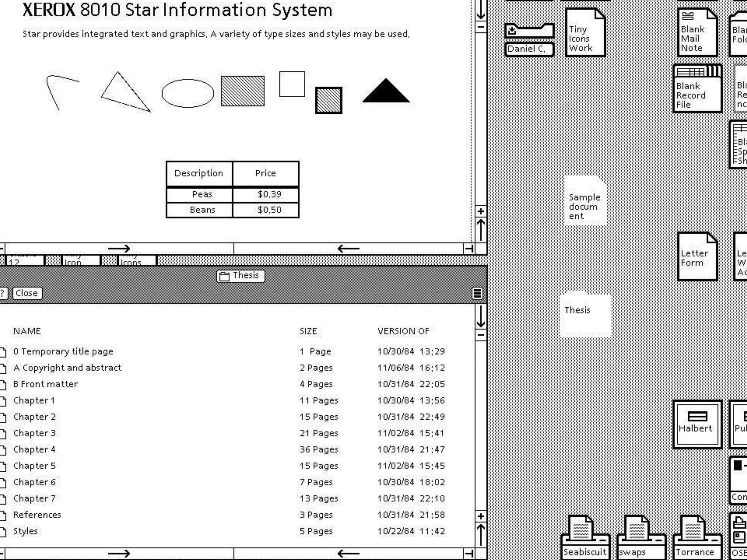Click the minus button on document scrollbar
The width and height of the screenshot is (747, 560).
coord(481,27)
